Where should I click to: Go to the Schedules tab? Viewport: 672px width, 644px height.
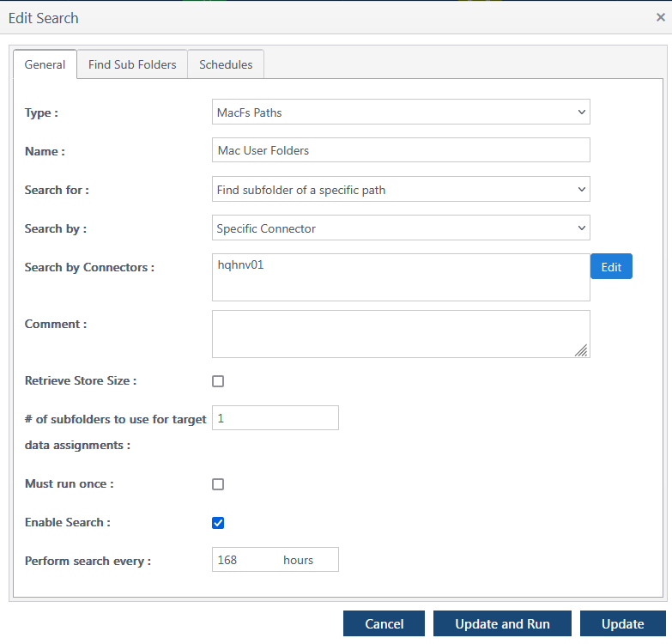[226, 64]
